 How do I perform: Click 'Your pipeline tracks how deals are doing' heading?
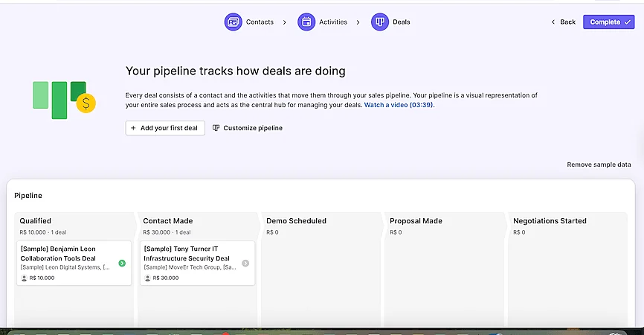point(235,71)
